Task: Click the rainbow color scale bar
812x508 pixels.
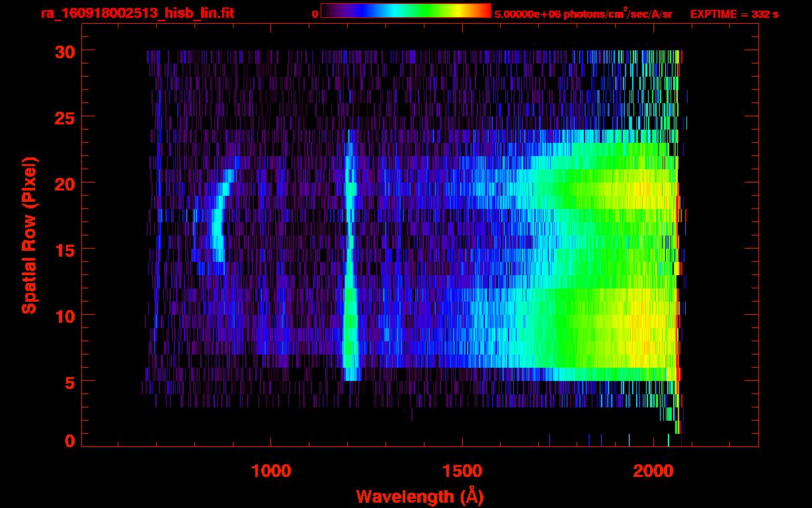Action: click(406, 11)
